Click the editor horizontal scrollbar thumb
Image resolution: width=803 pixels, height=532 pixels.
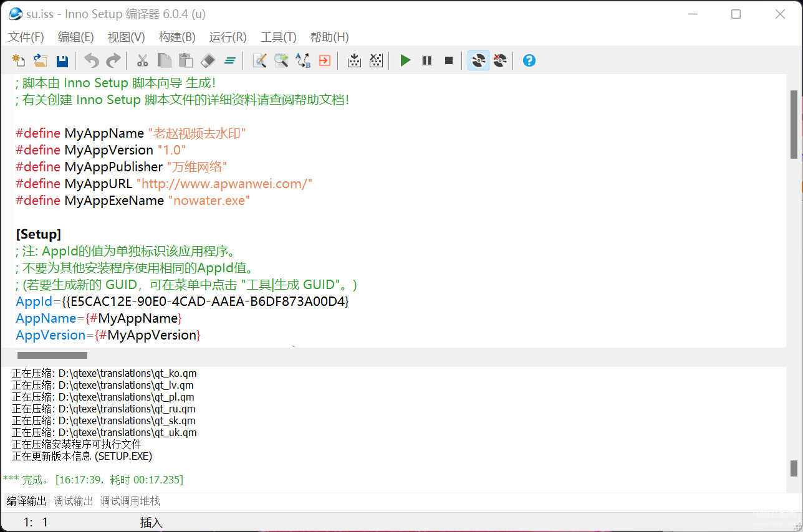point(52,356)
